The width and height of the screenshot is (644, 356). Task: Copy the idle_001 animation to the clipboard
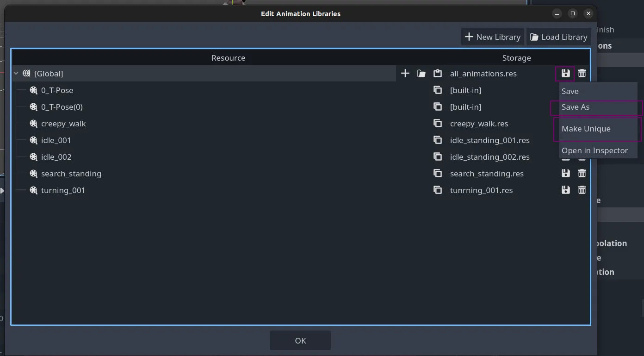tap(437, 140)
